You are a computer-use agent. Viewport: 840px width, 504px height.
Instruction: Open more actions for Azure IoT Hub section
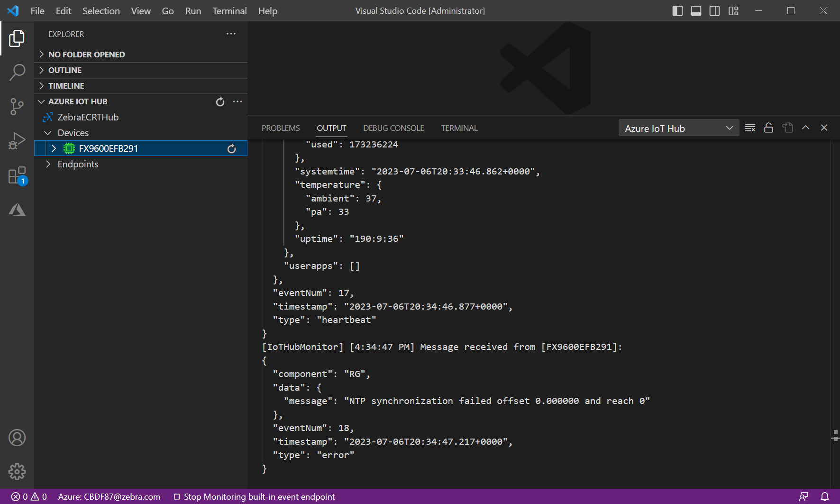click(237, 101)
